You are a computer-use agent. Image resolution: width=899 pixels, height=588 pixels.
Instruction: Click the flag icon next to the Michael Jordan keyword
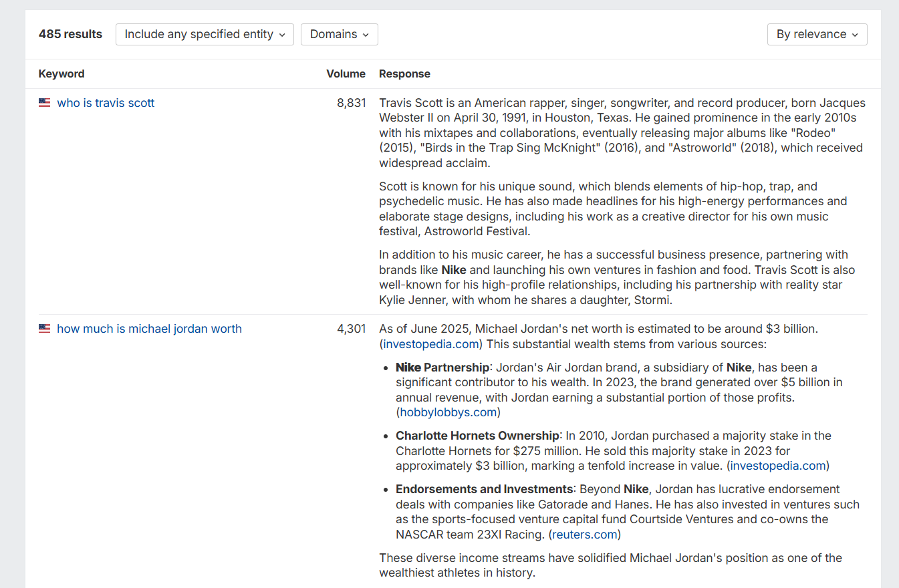(x=44, y=328)
